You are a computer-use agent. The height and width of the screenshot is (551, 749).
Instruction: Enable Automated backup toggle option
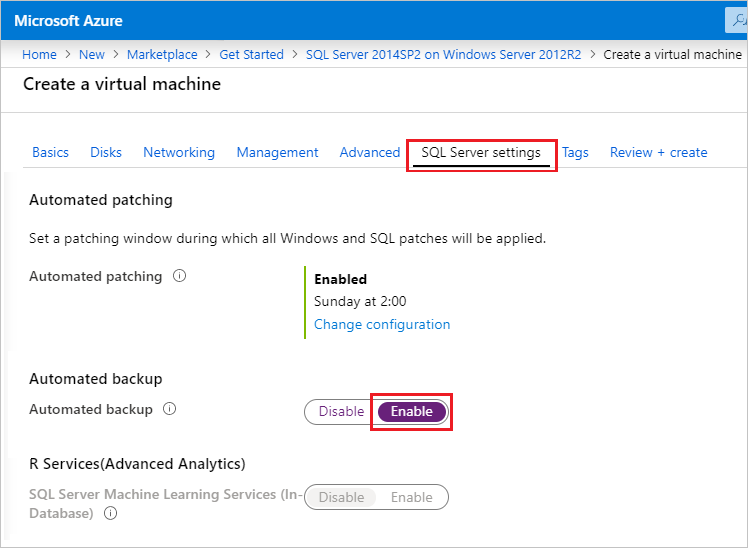(412, 411)
